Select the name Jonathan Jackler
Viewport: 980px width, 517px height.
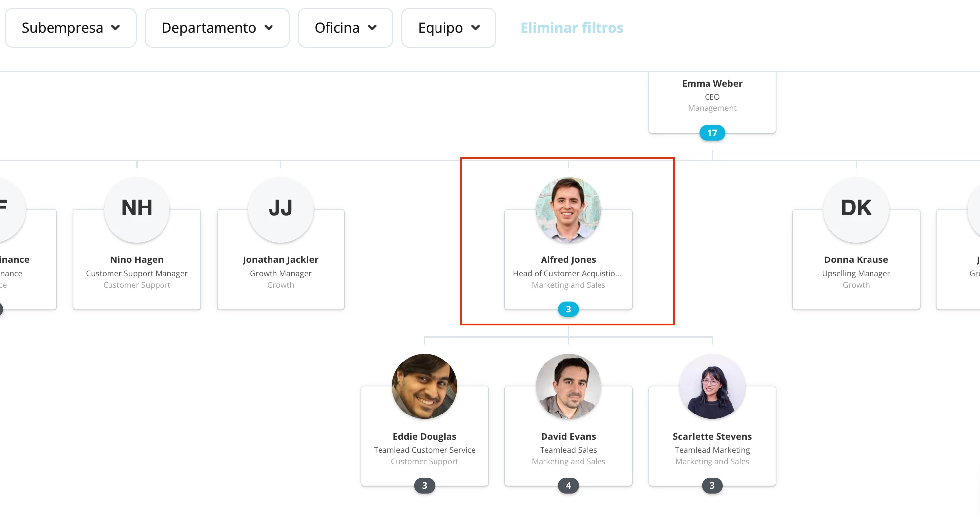pyautogui.click(x=280, y=260)
